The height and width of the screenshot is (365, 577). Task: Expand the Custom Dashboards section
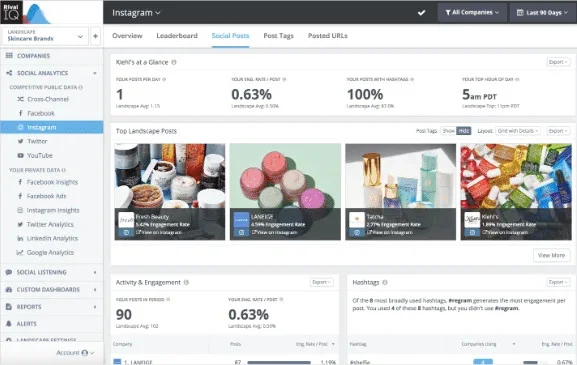click(x=95, y=290)
